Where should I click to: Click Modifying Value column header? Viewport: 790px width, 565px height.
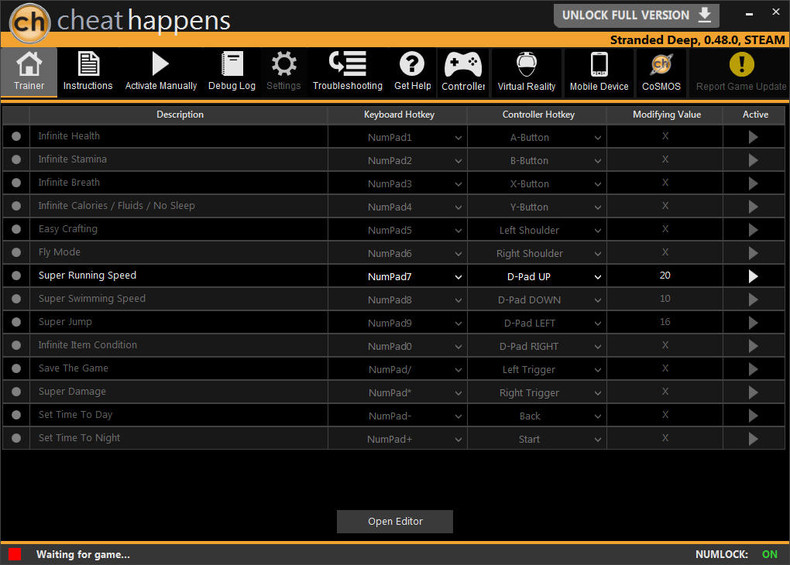pyautogui.click(x=666, y=114)
